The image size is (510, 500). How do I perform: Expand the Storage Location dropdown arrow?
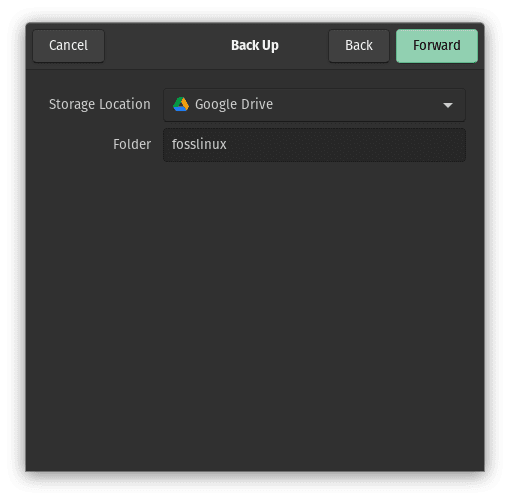click(x=448, y=105)
